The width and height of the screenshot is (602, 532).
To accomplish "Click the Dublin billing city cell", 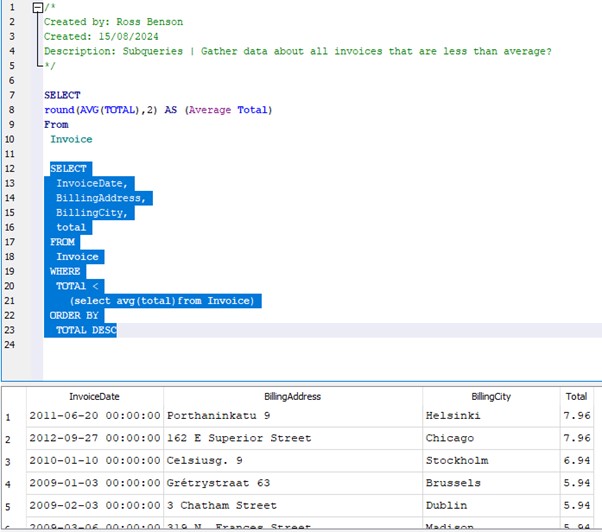I will click(x=448, y=505).
